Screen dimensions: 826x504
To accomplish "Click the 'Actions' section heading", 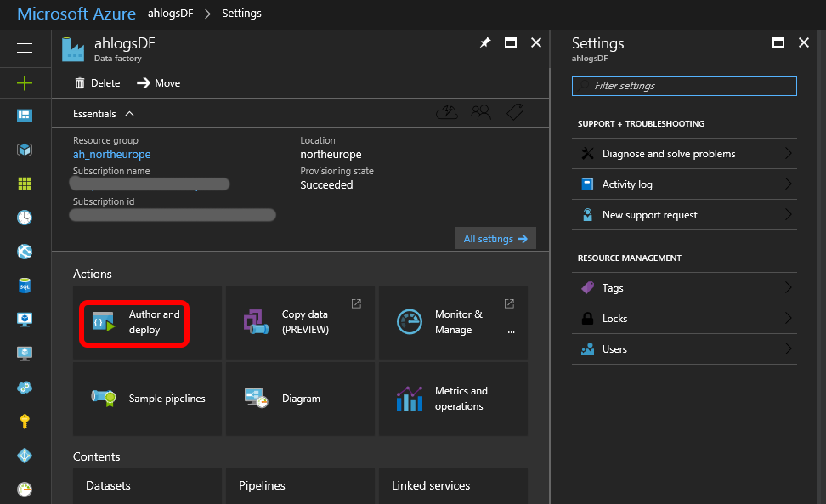I will pos(92,274).
